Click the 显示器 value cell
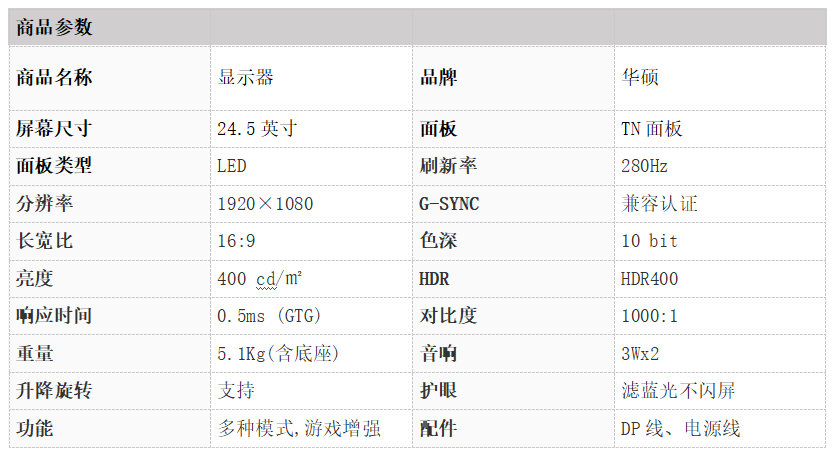835x460 pixels. (311, 78)
